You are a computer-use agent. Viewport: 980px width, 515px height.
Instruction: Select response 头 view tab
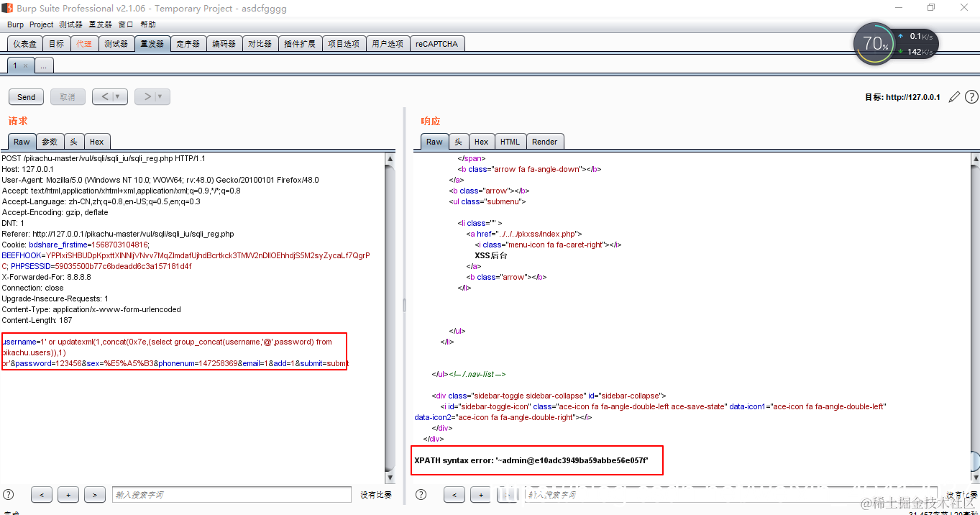[x=459, y=142]
